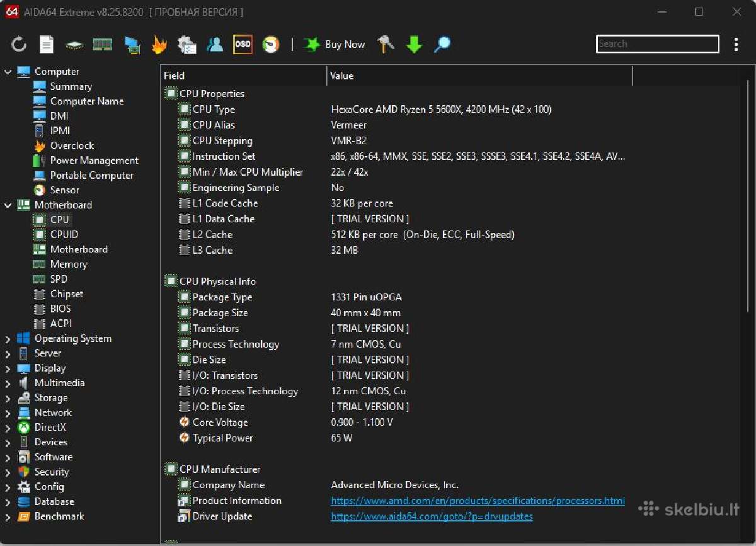Open the AMD product information link
Image resolution: width=756 pixels, height=546 pixels.
click(478, 501)
